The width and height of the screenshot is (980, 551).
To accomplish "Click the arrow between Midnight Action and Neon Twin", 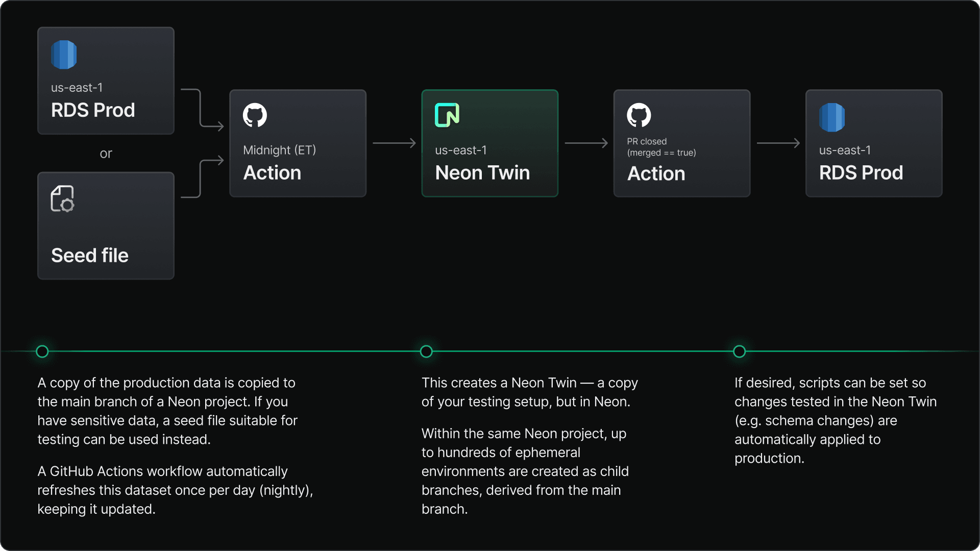I will pos(394,143).
